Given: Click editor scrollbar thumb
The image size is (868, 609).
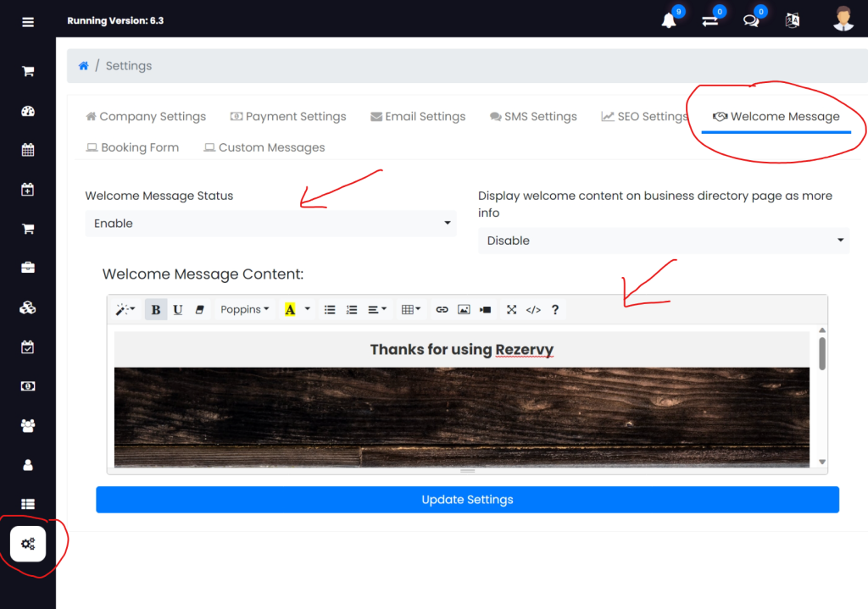Looking at the screenshot, I should tap(822, 353).
